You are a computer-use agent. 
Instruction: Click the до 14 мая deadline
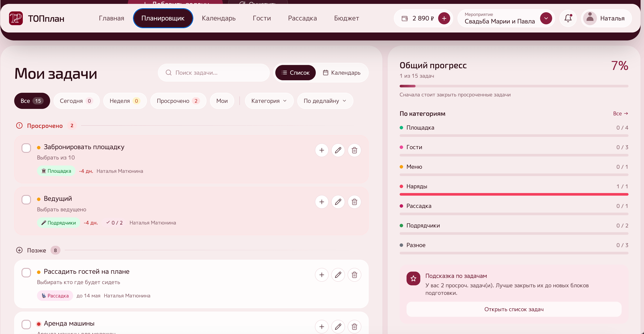[x=88, y=296]
